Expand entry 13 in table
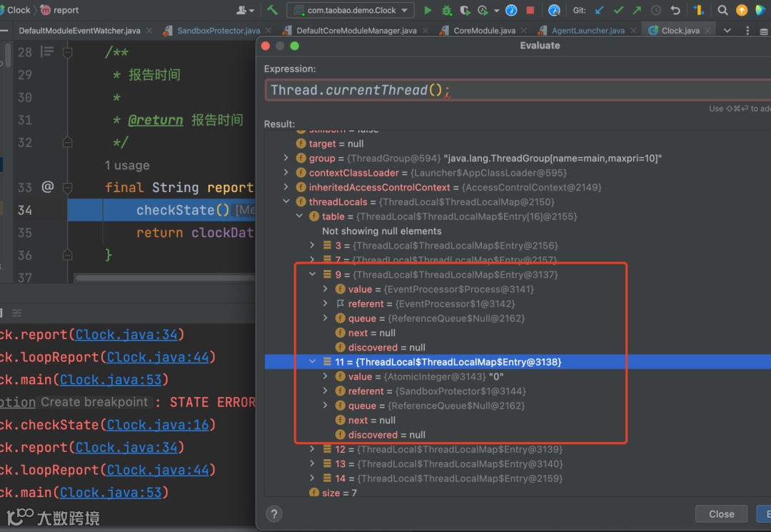The width and height of the screenshot is (771, 532). coord(312,463)
